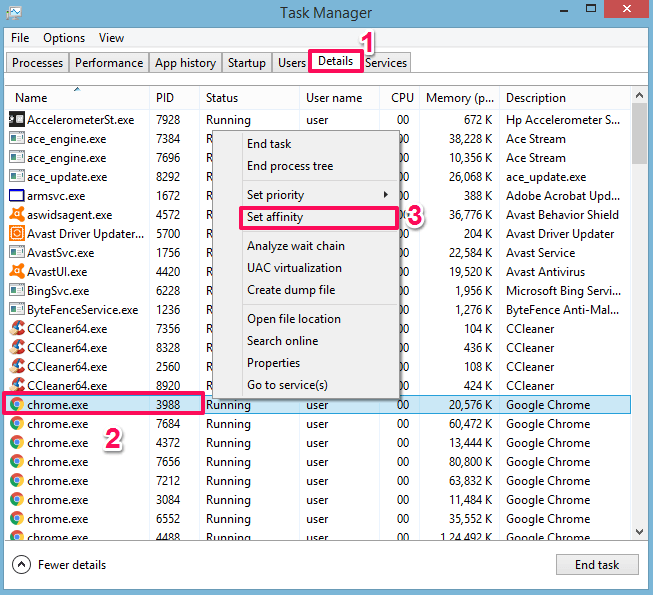Select the 80,800 K memory value
This screenshot has height=595, width=653.
point(471,461)
